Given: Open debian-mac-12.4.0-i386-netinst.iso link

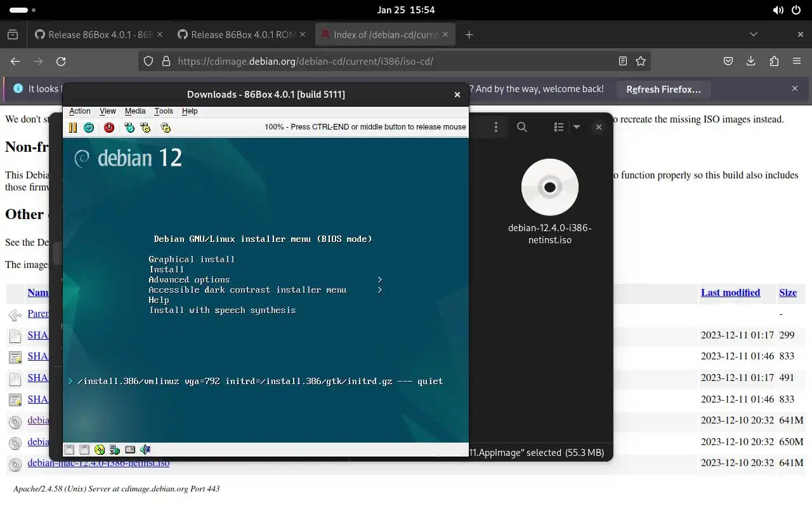Looking at the screenshot, I should click(98, 463).
